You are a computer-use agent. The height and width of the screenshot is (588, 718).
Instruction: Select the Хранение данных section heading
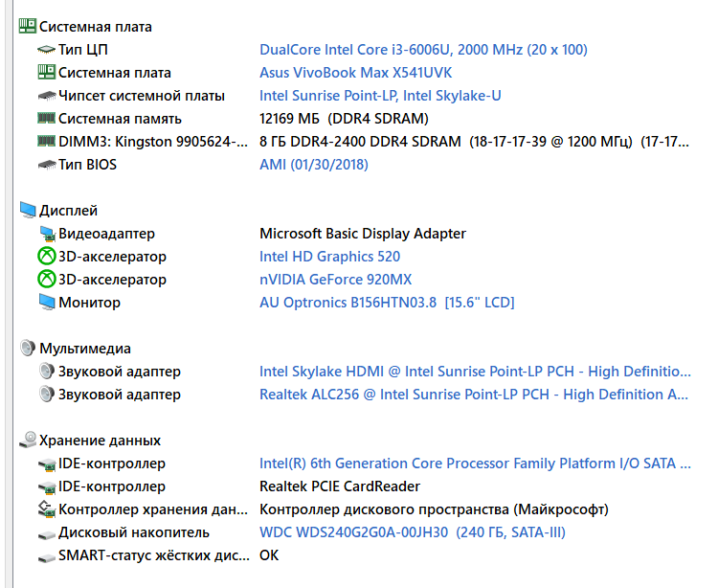coord(100,441)
